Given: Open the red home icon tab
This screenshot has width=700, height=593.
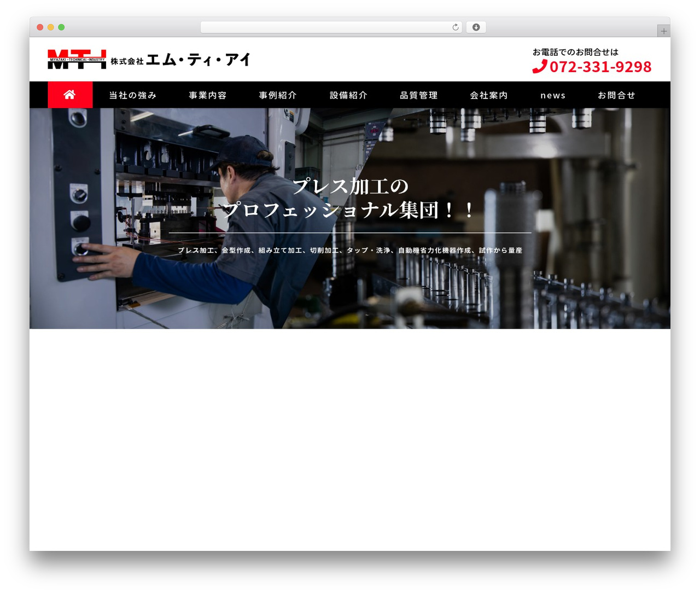Looking at the screenshot, I should [70, 95].
